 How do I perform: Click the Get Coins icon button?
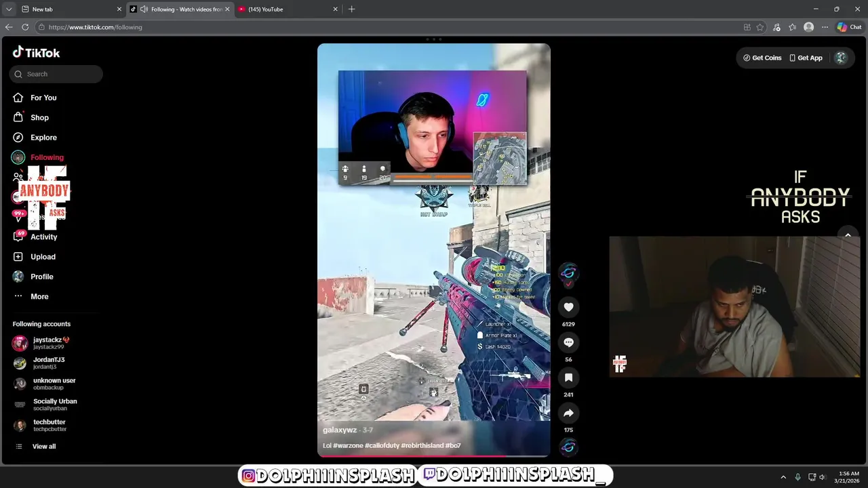point(762,58)
